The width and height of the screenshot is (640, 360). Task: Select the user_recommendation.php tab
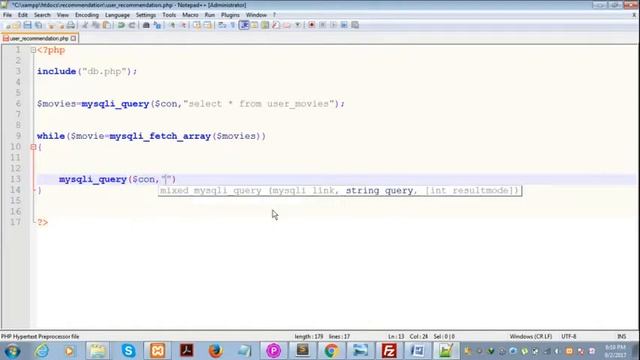click(x=39, y=38)
